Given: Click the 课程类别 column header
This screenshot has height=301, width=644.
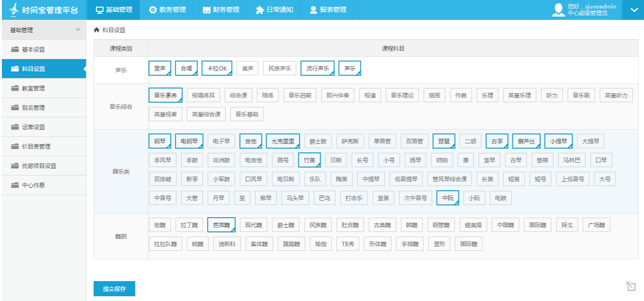Looking at the screenshot, I should pyautogui.click(x=121, y=49).
